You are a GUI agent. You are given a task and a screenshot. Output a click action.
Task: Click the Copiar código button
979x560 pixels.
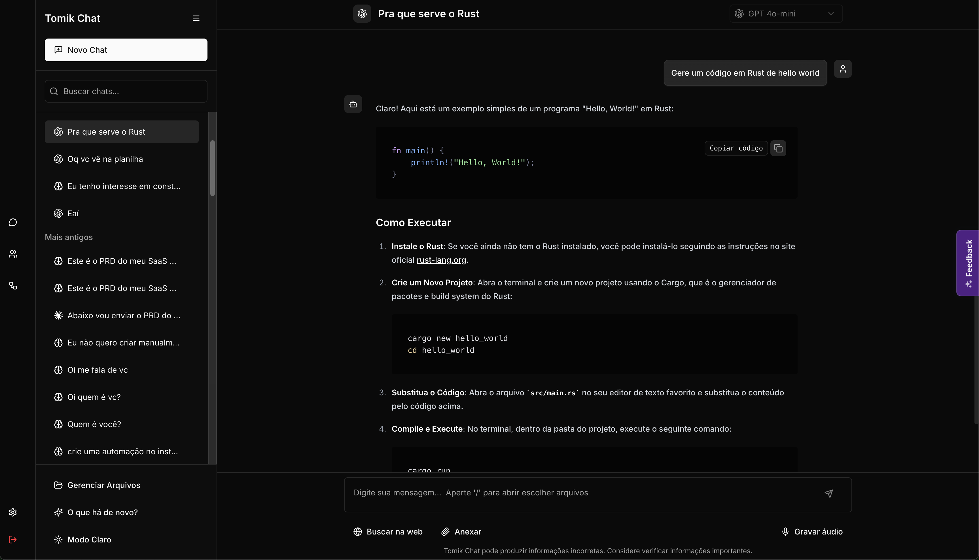pos(736,148)
